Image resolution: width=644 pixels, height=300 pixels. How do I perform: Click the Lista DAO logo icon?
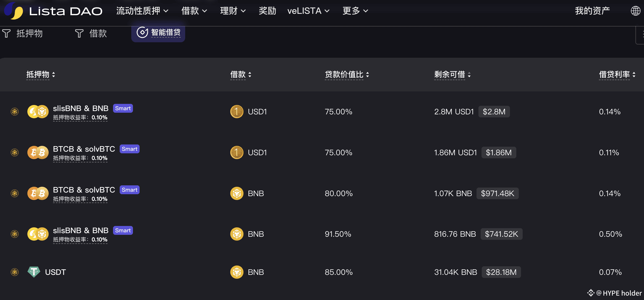click(x=14, y=11)
